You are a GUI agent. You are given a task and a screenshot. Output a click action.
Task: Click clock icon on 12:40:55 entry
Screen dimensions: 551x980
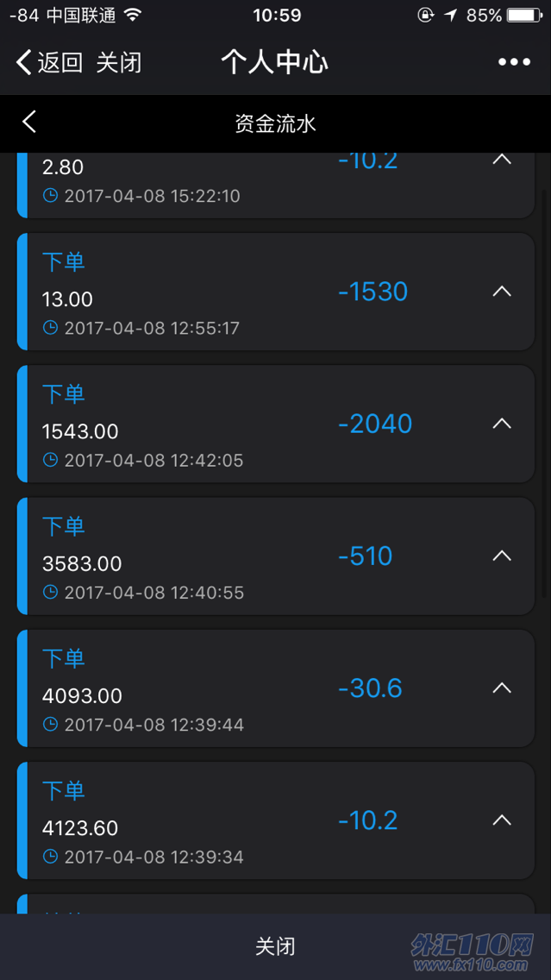(50, 592)
